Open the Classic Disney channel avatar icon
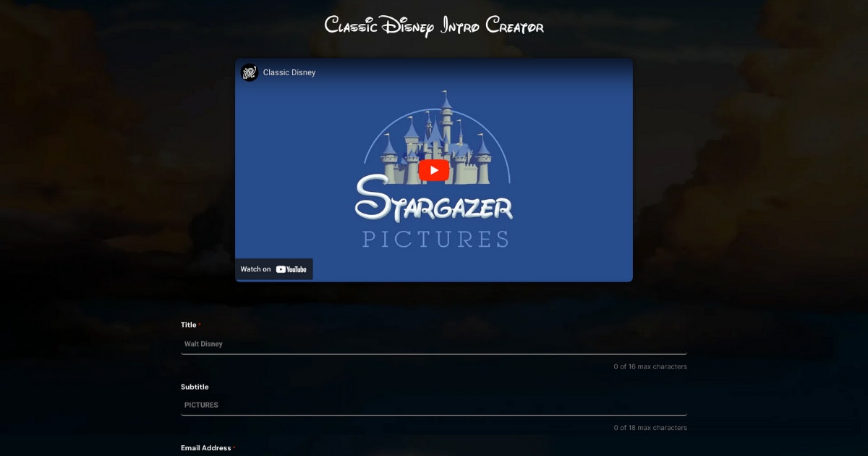 (x=250, y=72)
